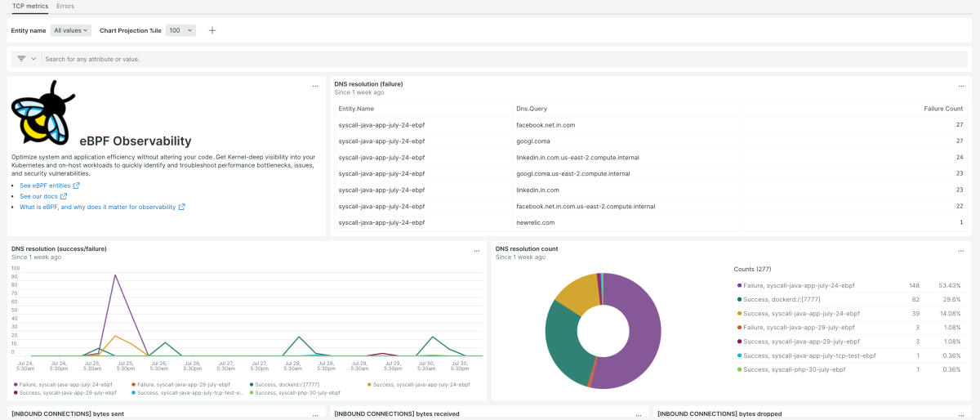Open the Errors tab
Viewport: 980px width, 420px height.
click(x=65, y=6)
